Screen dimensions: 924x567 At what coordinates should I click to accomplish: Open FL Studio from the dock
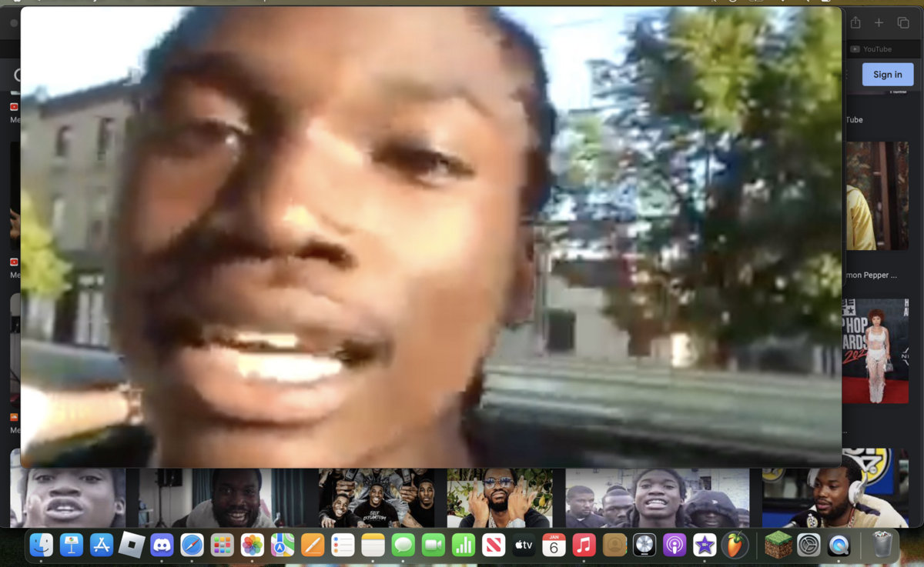735,545
